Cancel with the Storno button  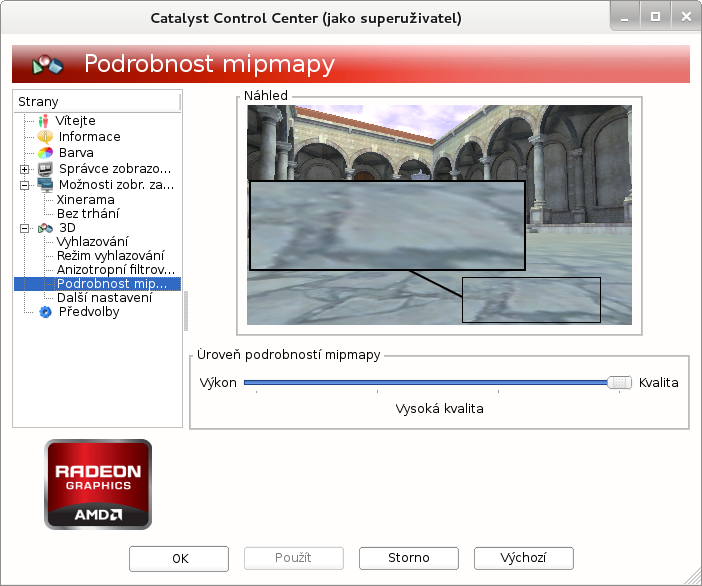(x=409, y=558)
